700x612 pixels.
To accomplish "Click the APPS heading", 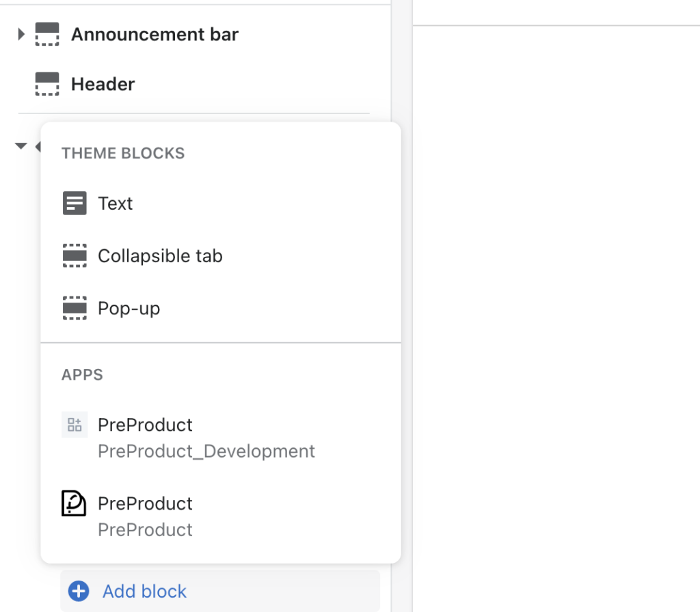I will pyautogui.click(x=82, y=375).
